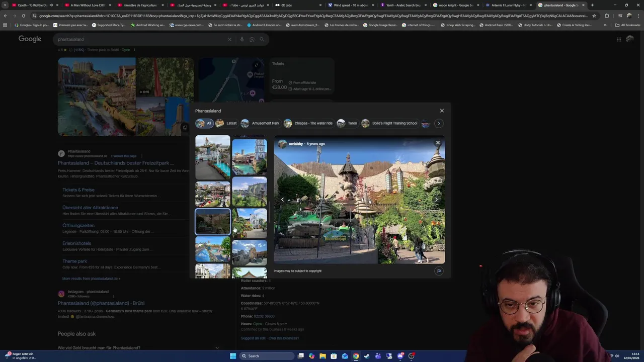Open Discord from the taskbar

(x=400, y=356)
